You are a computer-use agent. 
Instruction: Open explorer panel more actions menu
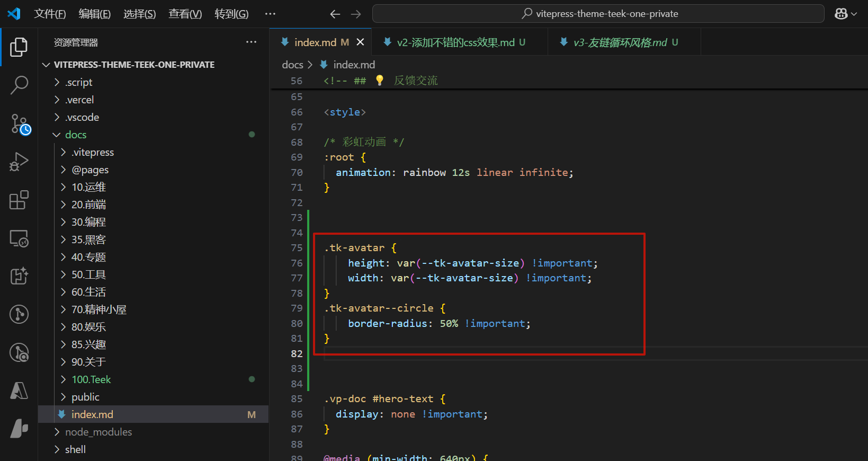tap(251, 42)
